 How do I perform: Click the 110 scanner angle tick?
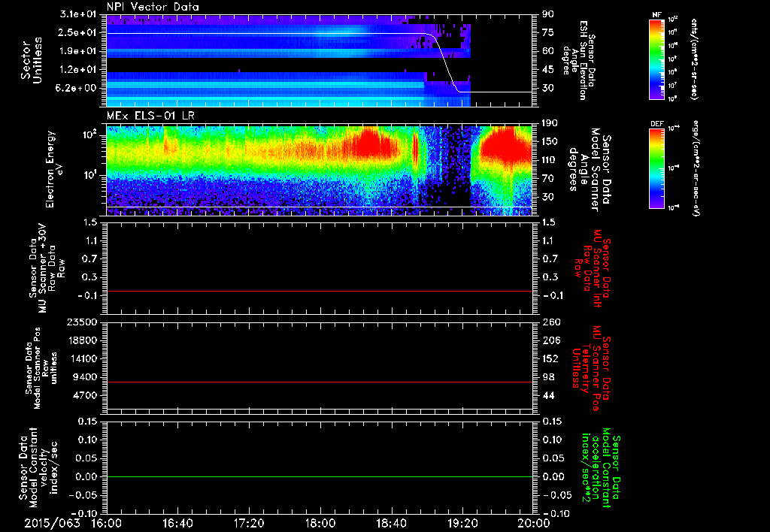549,160
